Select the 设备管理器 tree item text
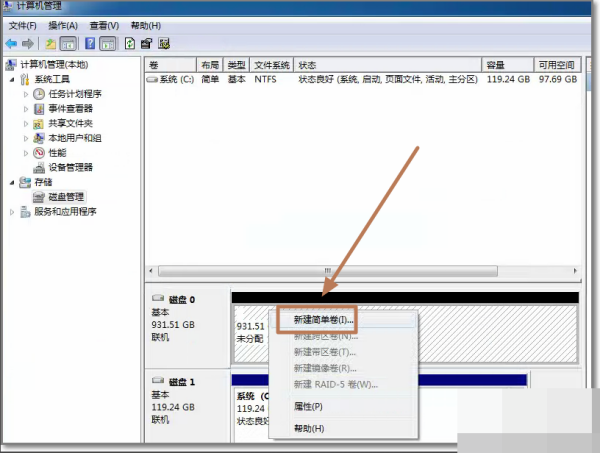The height and width of the screenshot is (453, 600). (71, 168)
